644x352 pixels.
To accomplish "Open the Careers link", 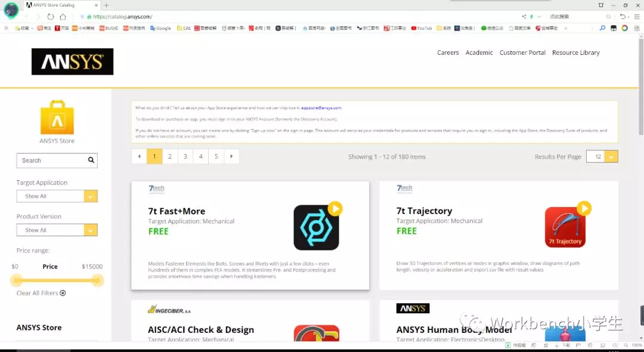I will pyautogui.click(x=448, y=53).
